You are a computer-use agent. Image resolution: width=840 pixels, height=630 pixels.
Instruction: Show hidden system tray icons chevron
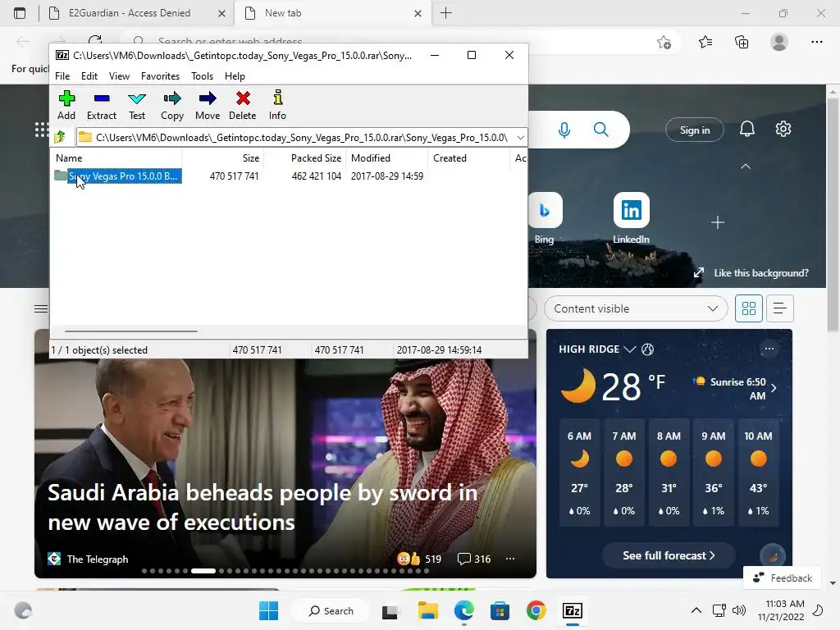pos(696,610)
